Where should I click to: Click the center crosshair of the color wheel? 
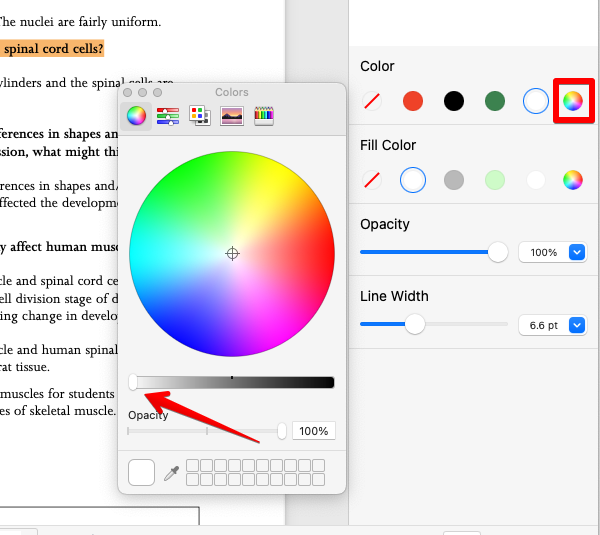tap(232, 253)
